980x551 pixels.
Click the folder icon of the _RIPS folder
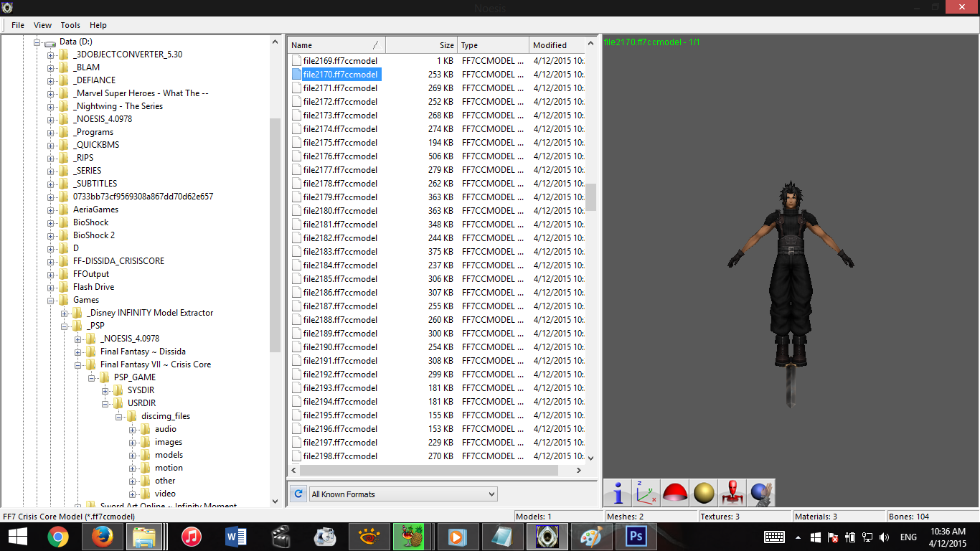pos(64,158)
